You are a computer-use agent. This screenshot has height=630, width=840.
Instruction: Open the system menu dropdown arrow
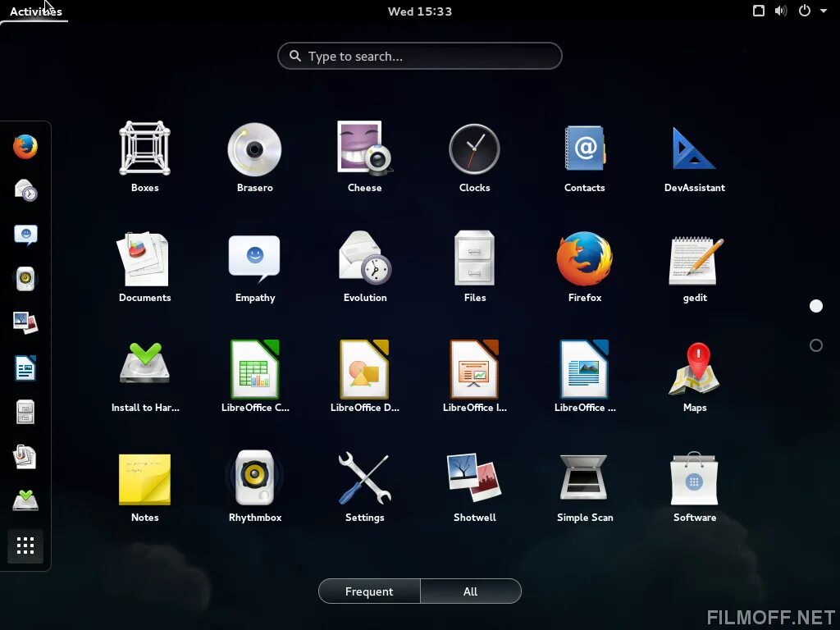(x=824, y=11)
